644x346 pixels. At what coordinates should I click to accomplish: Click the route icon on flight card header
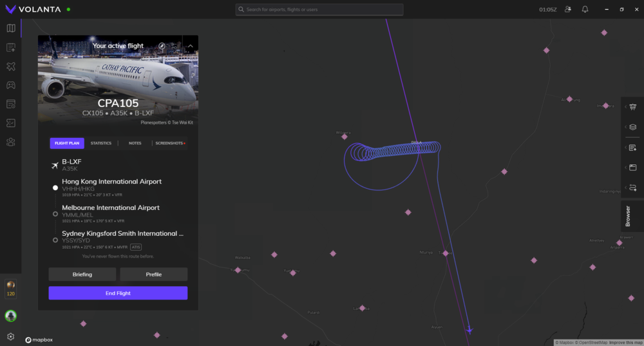173,46
